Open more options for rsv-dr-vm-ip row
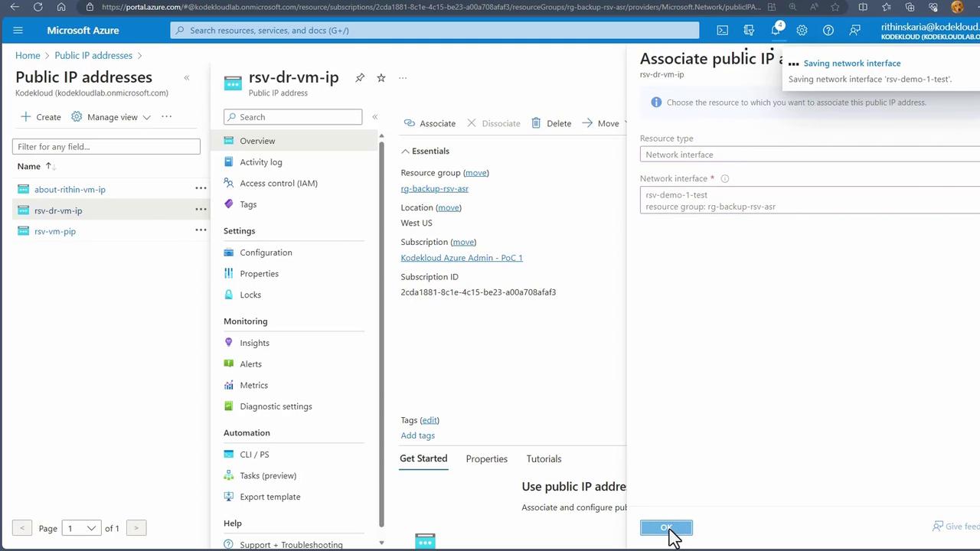The width and height of the screenshot is (980, 551). [x=201, y=209]
